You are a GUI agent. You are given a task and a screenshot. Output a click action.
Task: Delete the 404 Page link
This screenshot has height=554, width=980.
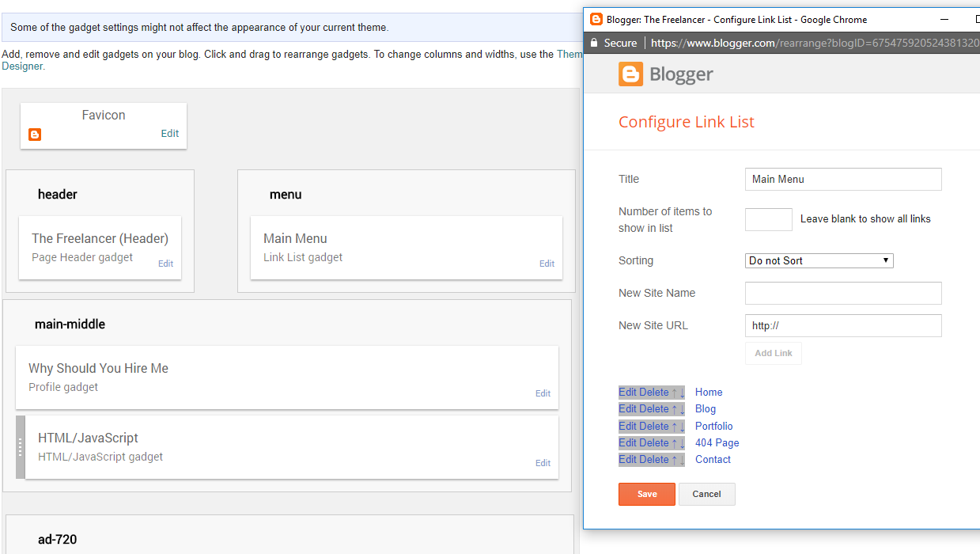[x=654, y=443]
